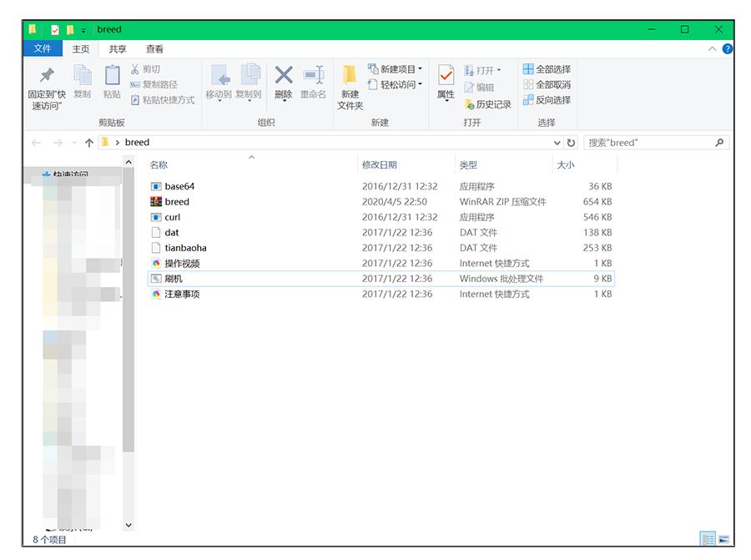Open Easy access (轻松访问) dropdown
The image size is (751, 560).
click(396, 85)
